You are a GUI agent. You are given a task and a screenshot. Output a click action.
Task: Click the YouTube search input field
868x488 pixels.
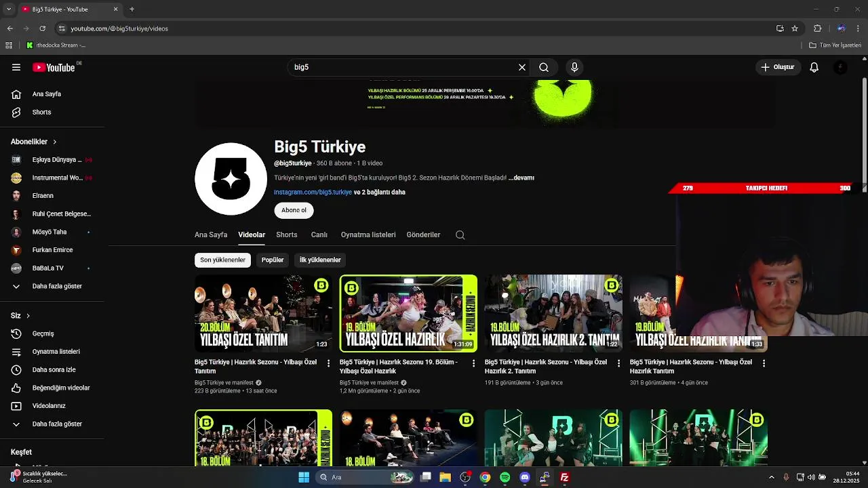click(403, 67)
